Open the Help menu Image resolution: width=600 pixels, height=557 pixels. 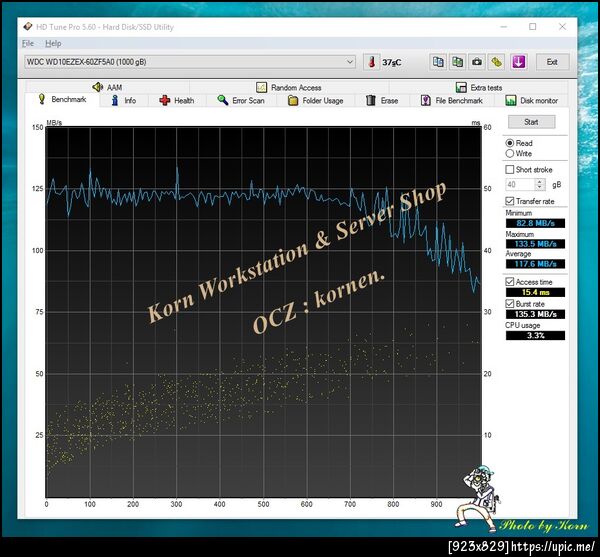pyautogui.click(x=53, y=43)
